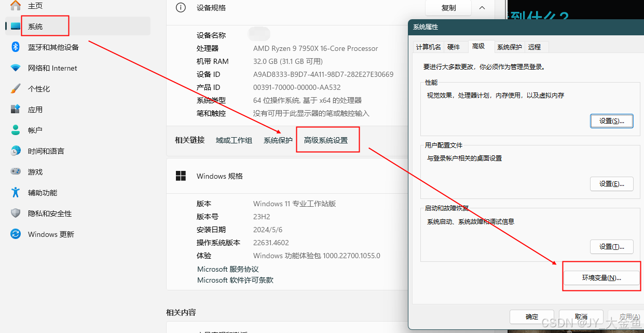Open the 系统保护 related link
644x333 pixels.
278,140
